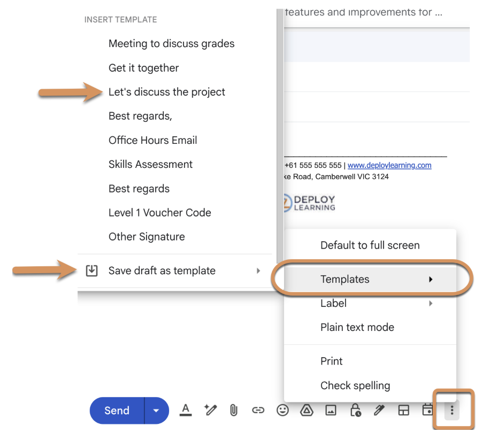Screen dimensions: 490x448
Task: Choose Save draft as template
Action: point(162,271)
